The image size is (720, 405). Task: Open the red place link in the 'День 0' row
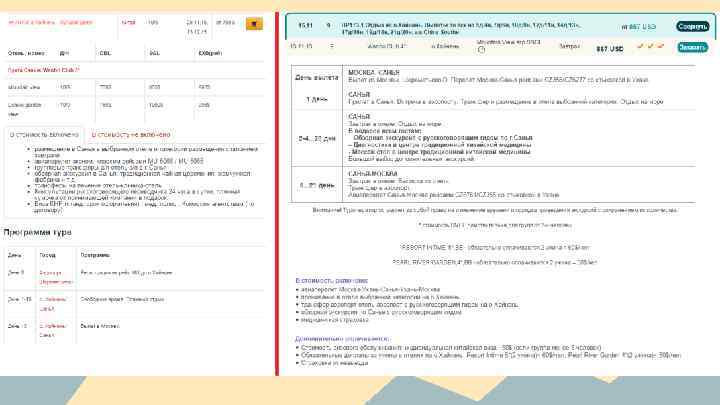coord(56,277)
